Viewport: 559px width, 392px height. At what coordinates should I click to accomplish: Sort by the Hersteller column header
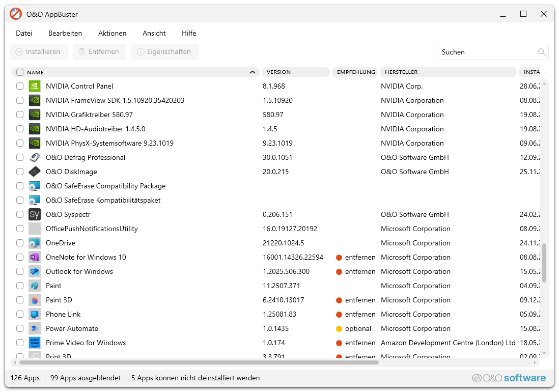(448, 72)
